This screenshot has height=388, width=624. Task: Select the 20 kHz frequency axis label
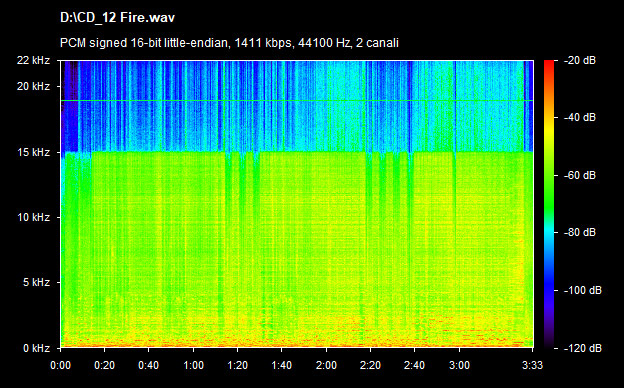33,86
